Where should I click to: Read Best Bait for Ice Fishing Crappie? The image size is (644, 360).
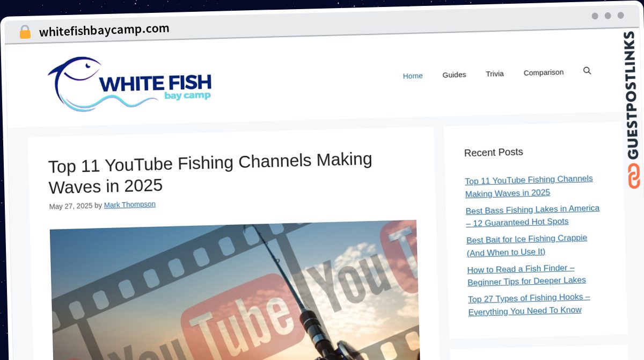[x=526, y=245]
